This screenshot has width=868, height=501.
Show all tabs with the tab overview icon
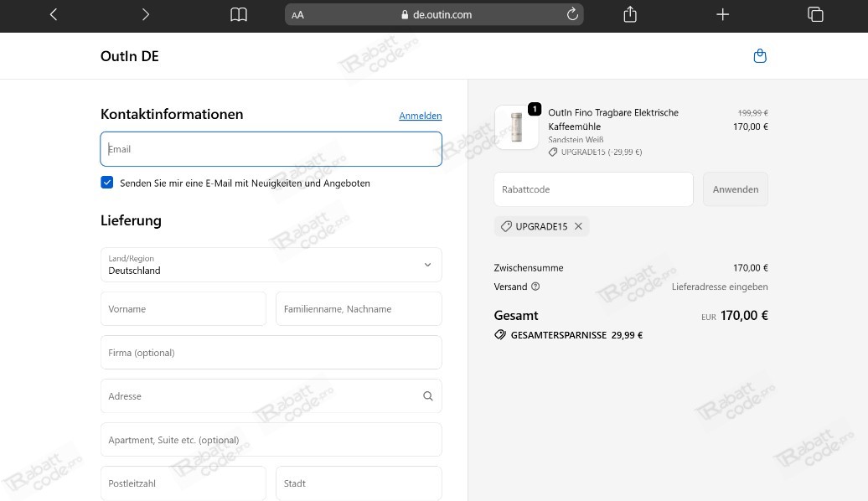point(815,14)
